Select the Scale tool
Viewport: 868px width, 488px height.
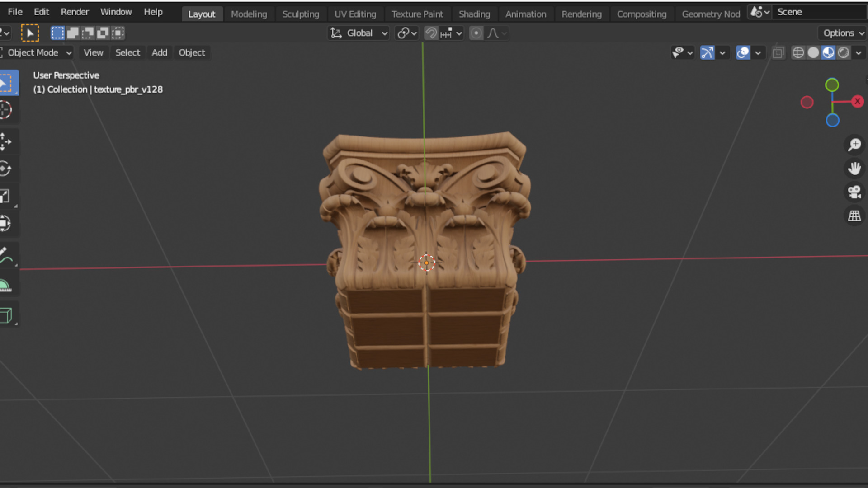pyautogui.click(x=5, y=196)
